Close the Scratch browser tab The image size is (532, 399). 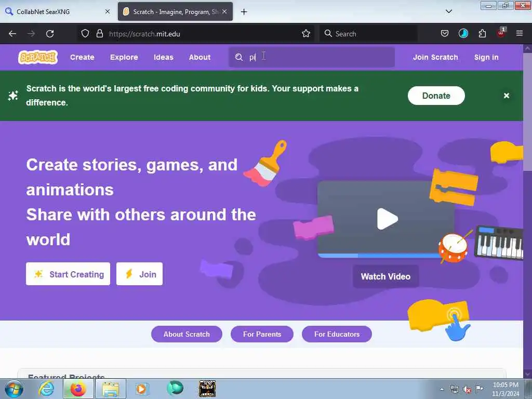224,11
